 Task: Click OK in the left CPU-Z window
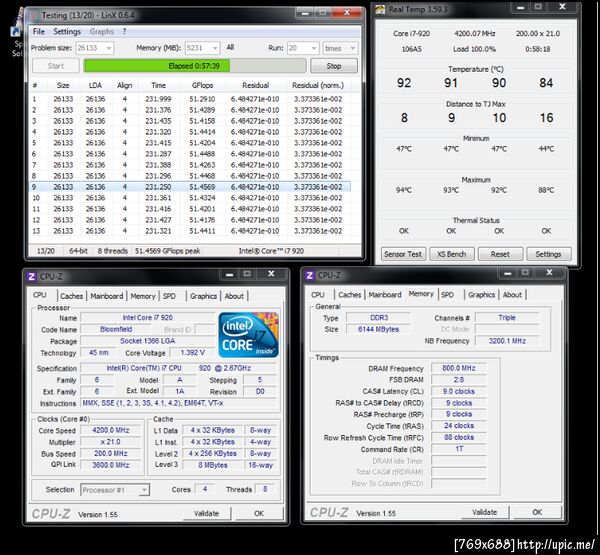click(x=259, y=514)
